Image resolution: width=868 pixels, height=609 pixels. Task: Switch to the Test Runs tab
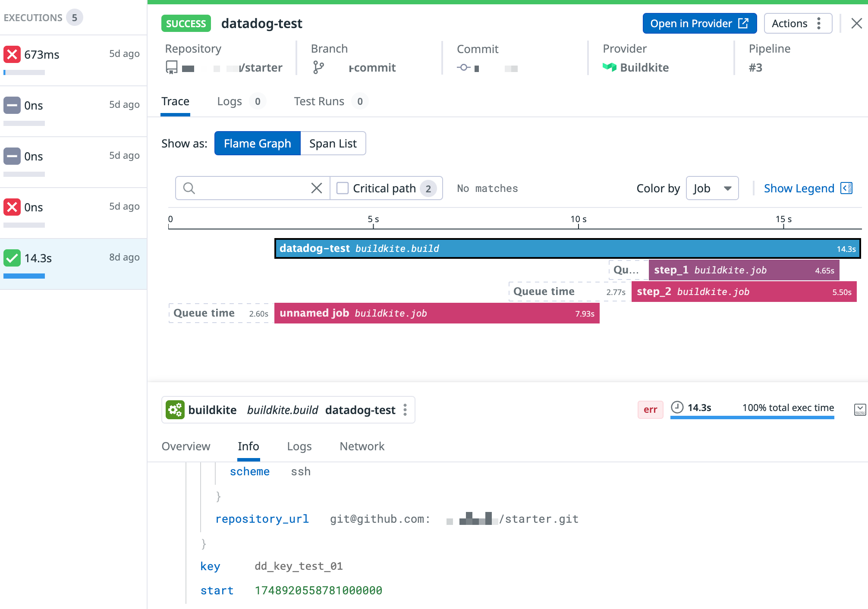319,101
